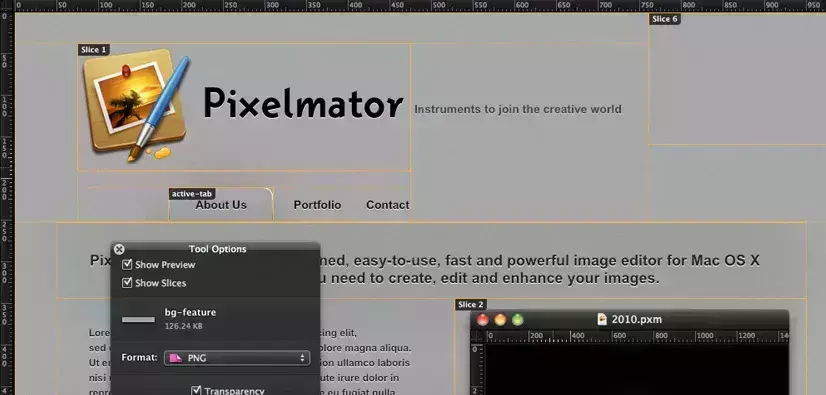Click the bg-feature slice thumbnail
826x395 pixels.
139,320
